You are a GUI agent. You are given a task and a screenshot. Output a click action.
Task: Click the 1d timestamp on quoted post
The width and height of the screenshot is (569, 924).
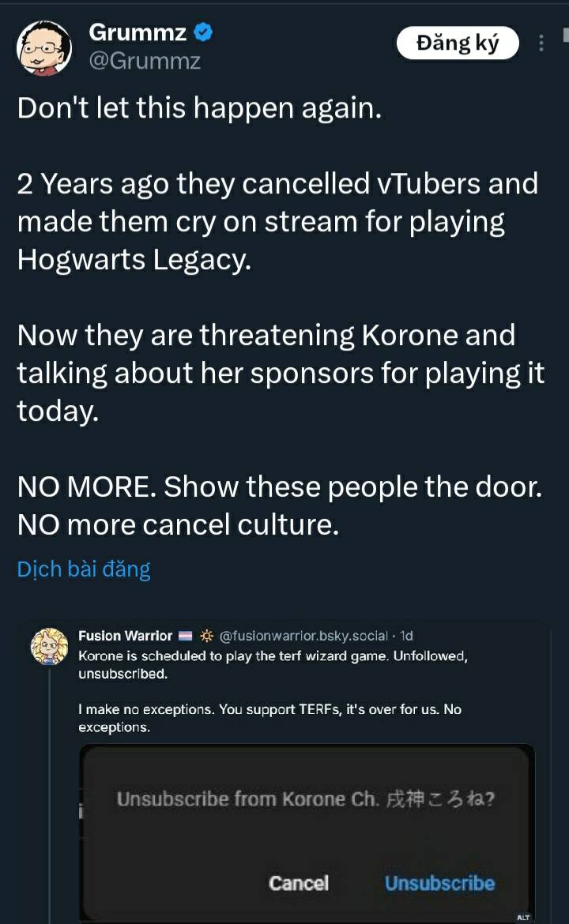point(406,636)
